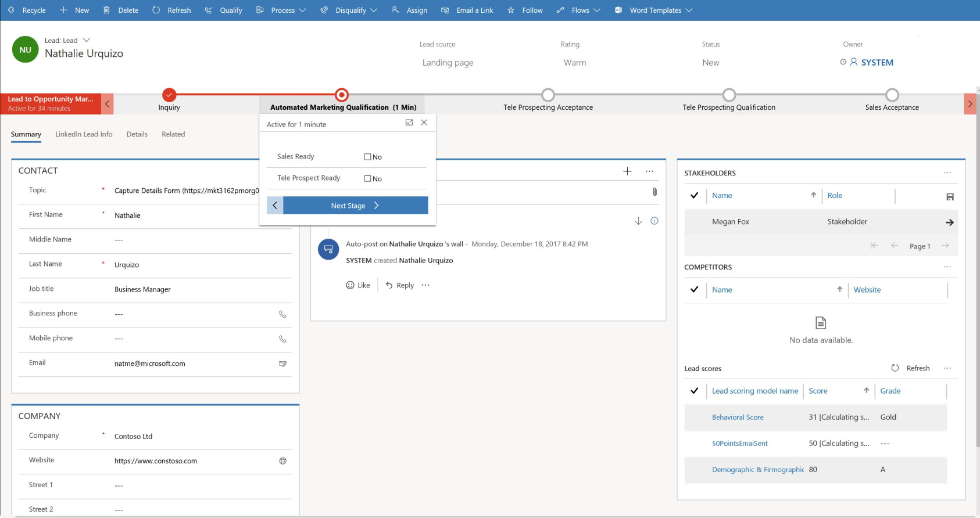
Task: Reply to the auto-post
Action: click(400, 285)
